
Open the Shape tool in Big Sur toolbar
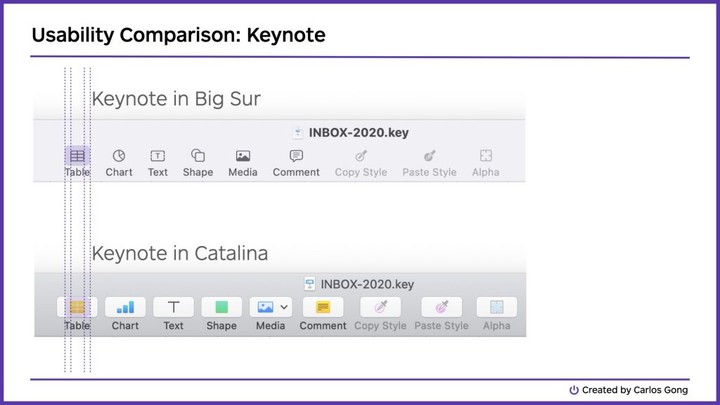[198, 156]
